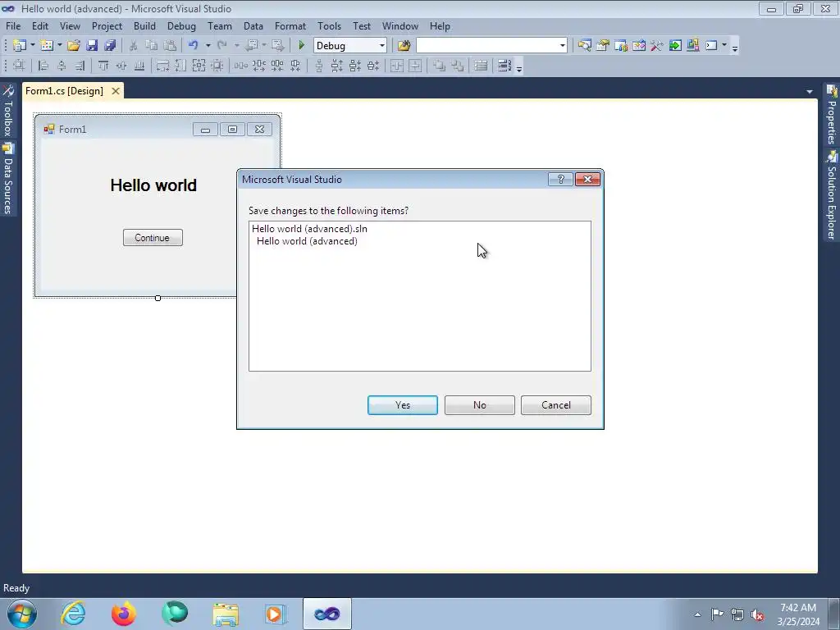The width and height of the screenshot is (840, 630).
Task: Open the Solution Explorer side panel tab
Action: click(x=832, y=194)
